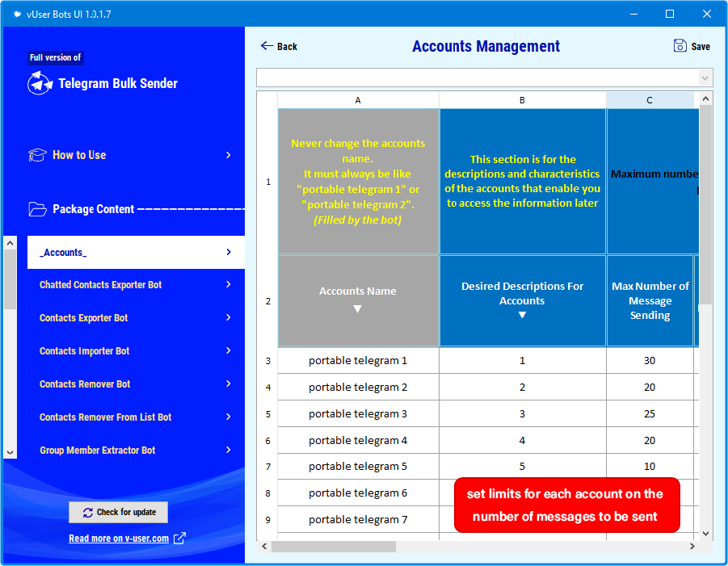Expand the Contacts Remover Bot chevron
728x566 pixels.
[x=229, y=384]
